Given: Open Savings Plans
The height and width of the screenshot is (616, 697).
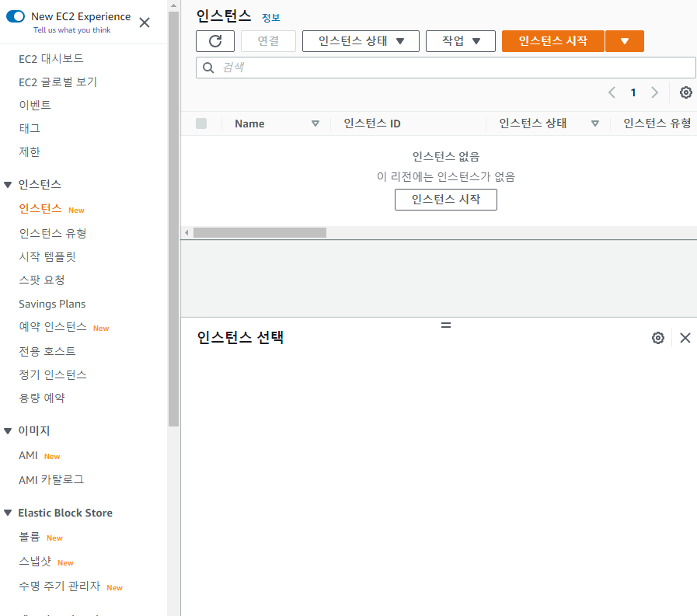Looking at the screenshot, I should pos(52,304).
